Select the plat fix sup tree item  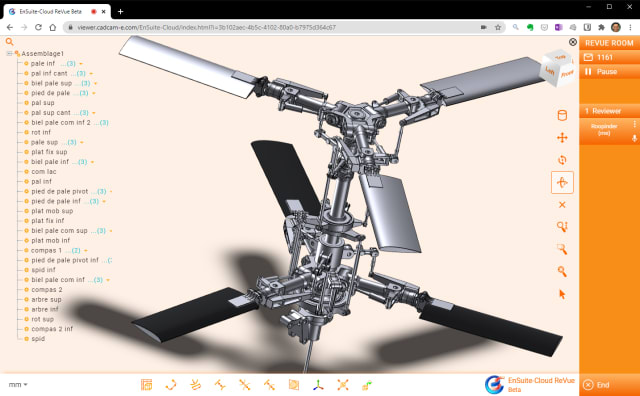pos(49,152)
